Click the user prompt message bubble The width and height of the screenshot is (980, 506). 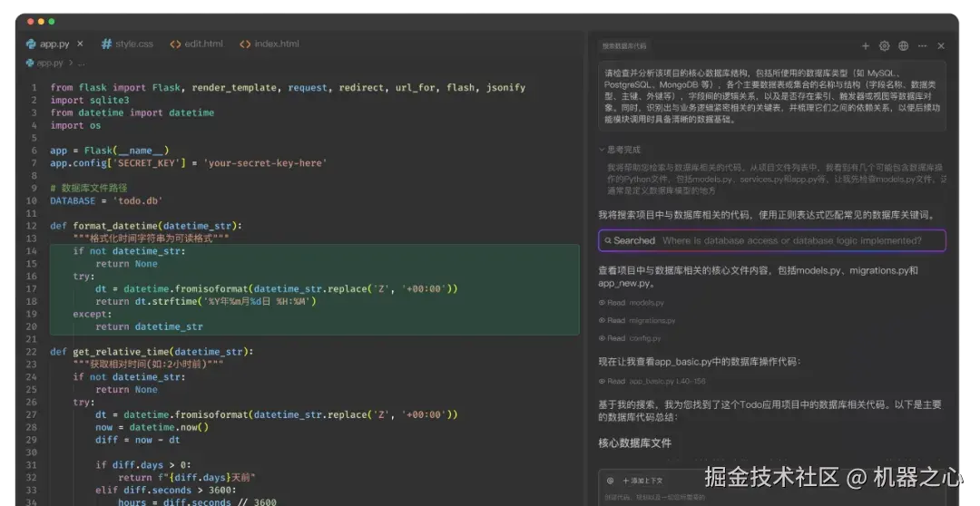772,96
